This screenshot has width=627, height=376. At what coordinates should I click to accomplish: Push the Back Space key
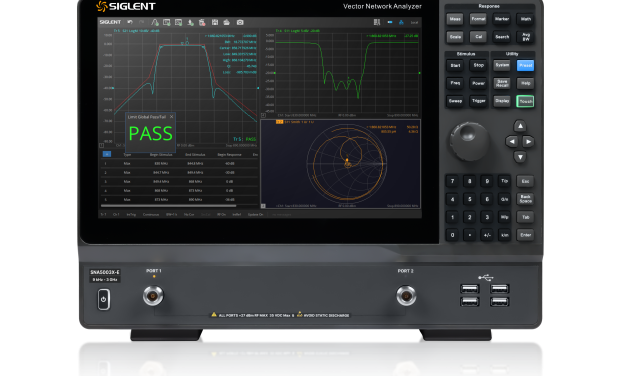pos(525,199)
